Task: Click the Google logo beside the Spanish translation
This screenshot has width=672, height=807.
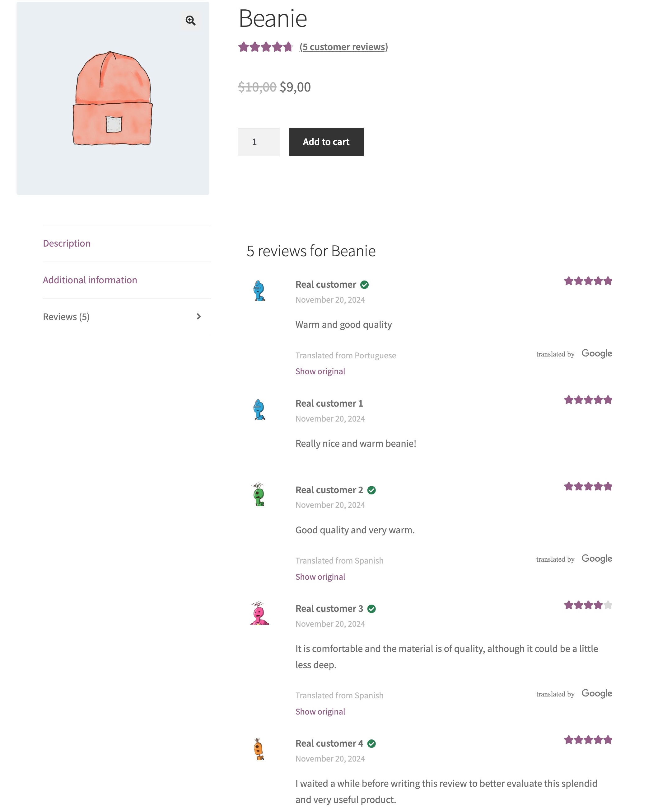Action: pyautogui.click(x=596, y=558)
